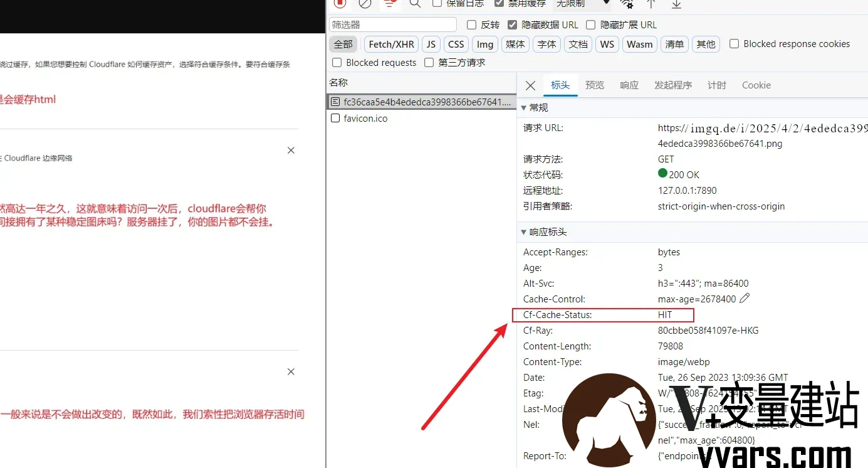Filter requests by 其他

[706, 45]
